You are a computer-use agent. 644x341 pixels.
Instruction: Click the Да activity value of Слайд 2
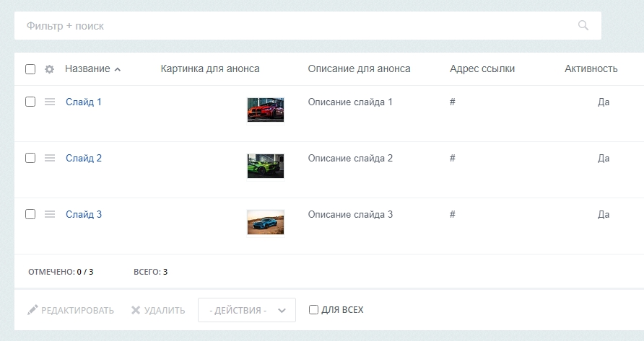point(604,158)
